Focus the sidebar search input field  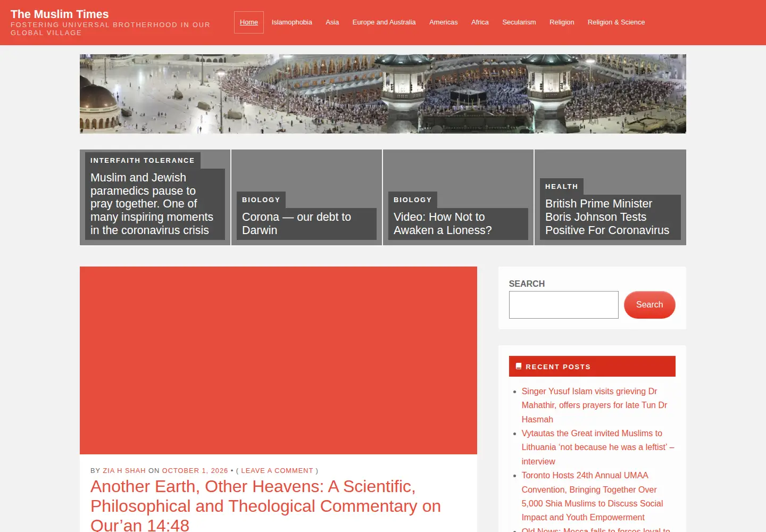(x=563, y=305)
